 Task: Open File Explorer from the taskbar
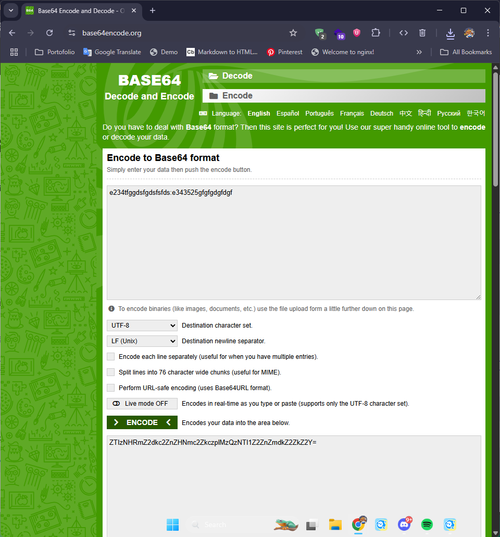[x=335, y=525]
